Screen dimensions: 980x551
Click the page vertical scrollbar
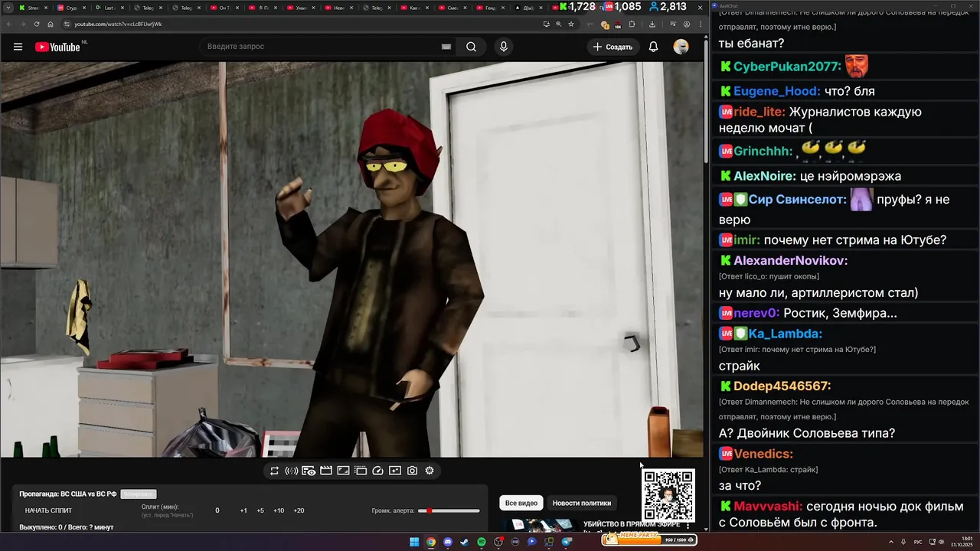tap(705, 99)
